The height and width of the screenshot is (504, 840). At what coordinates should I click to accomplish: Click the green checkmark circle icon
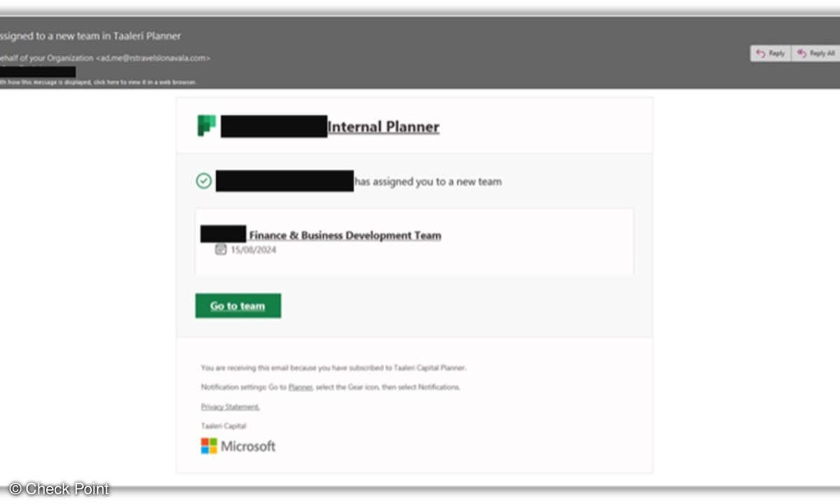click(204, 181)
